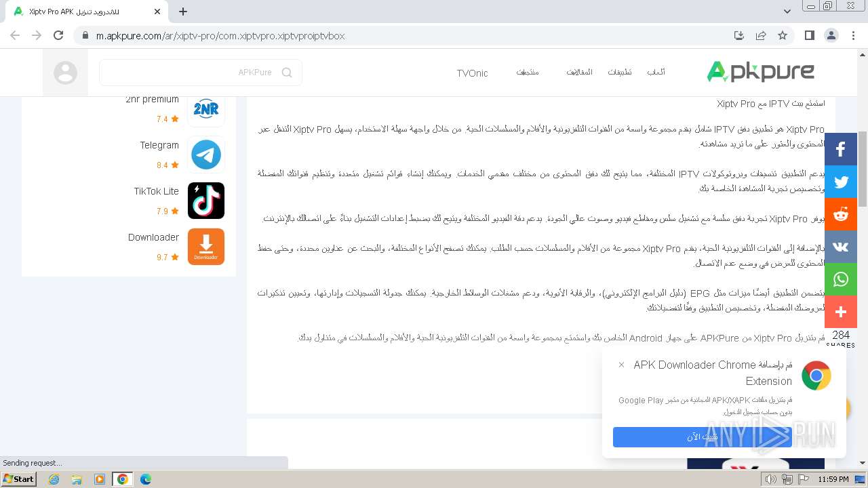The height and width of the screenshot is (488, 868).
Task: Open the منتجات (Products) menu
Action: [x=527, y=72]
